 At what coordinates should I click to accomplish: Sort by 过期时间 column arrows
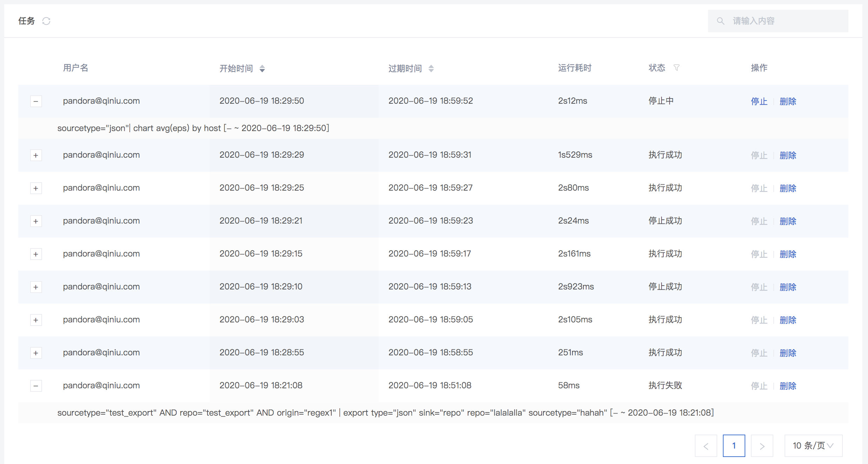(431, 68)
